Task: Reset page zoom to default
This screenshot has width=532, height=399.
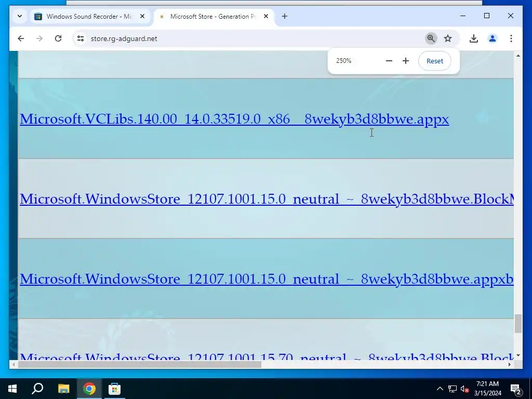Action: (435, 61)
